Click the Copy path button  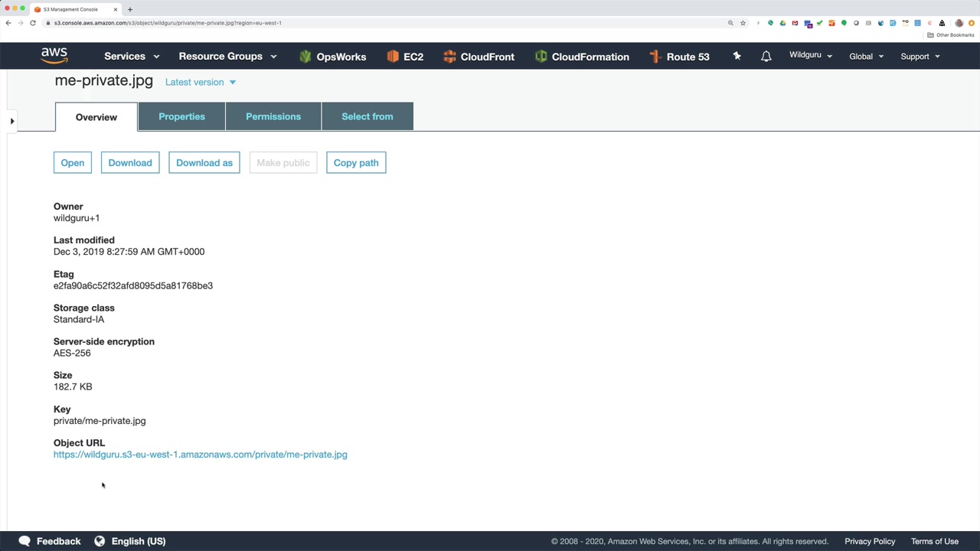(x=356, y=163)
